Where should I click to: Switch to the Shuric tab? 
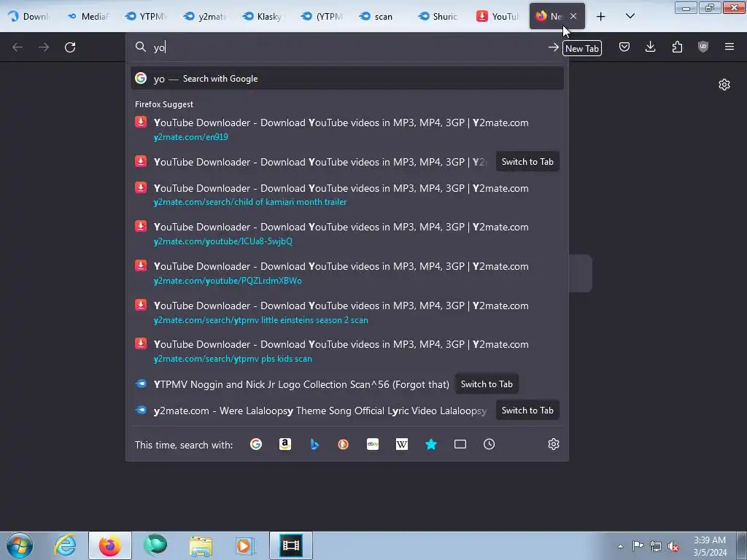pyautogui.click(x=439, y=16)
